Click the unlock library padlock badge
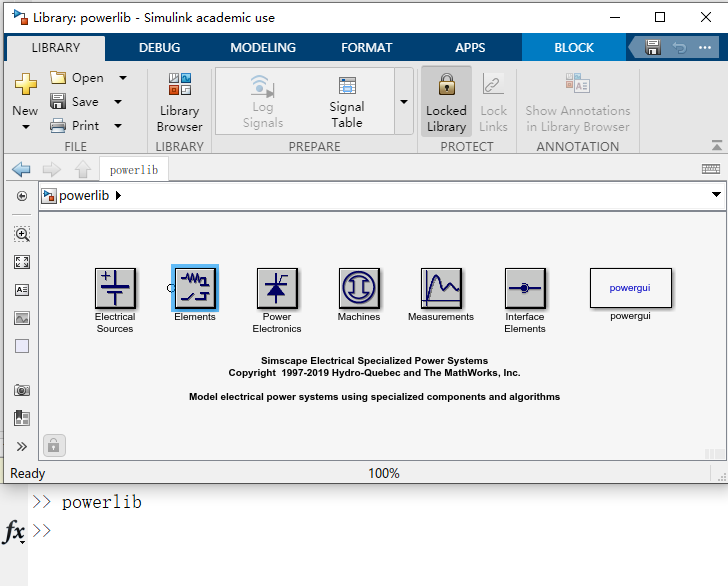The width and height of the screenshot is (728, 586). pyautogui.click(x=54, y=446)
